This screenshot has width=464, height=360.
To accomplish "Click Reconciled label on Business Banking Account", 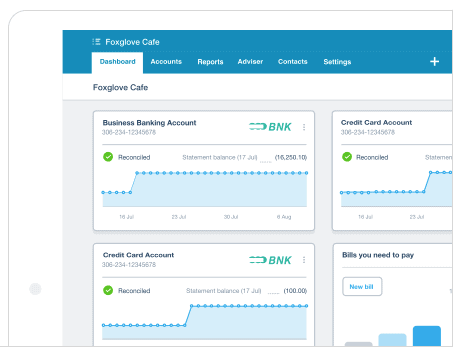I will 134,157.
